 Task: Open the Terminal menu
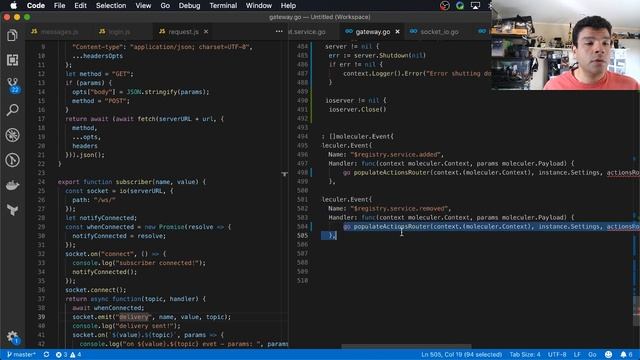click(x=223, y=6)
